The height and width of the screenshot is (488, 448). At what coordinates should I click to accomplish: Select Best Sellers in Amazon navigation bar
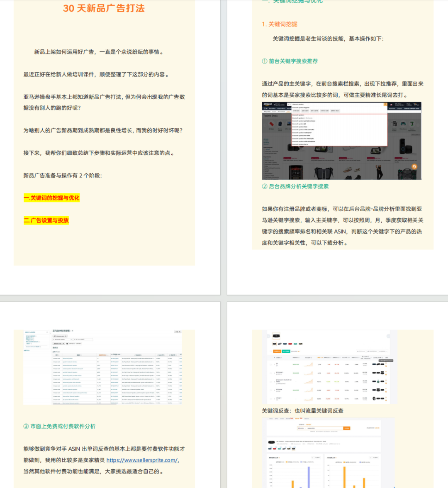coord(270,108)
